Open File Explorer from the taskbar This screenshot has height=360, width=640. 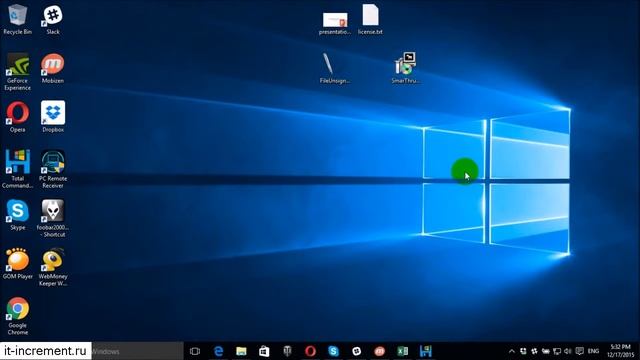(241, 351)
